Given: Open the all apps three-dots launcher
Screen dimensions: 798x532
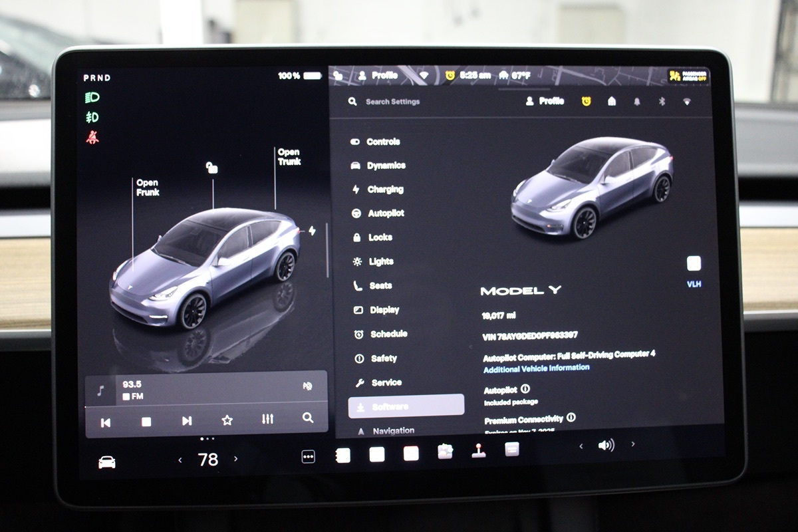Looking at the screenshot, I should pos(308,457).
